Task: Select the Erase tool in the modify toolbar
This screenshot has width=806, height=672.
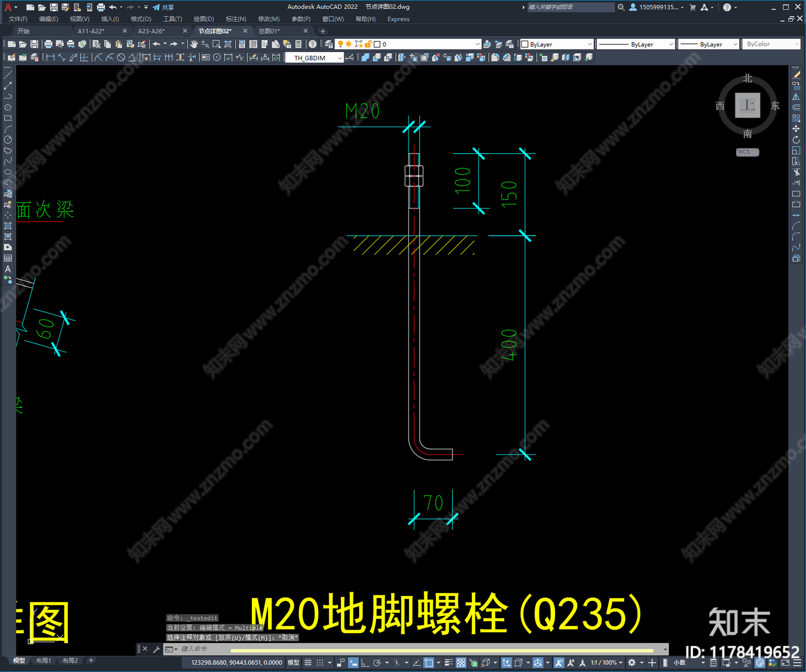Action: click(x=796, y=75)
